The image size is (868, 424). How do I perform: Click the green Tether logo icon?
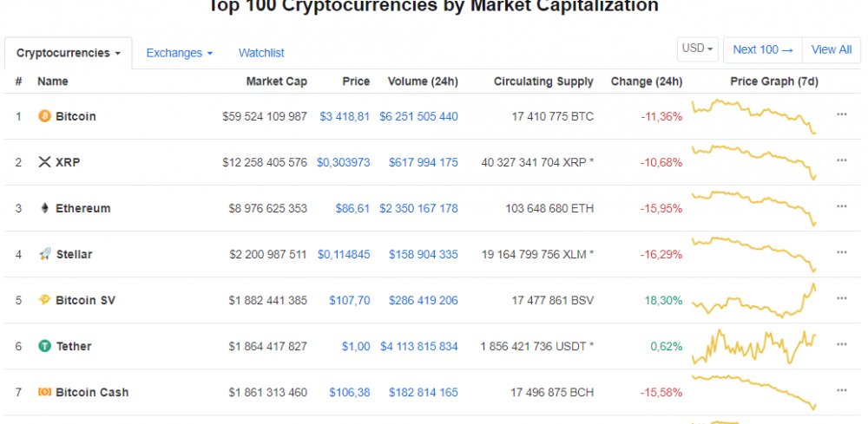[x=44, y=346]
